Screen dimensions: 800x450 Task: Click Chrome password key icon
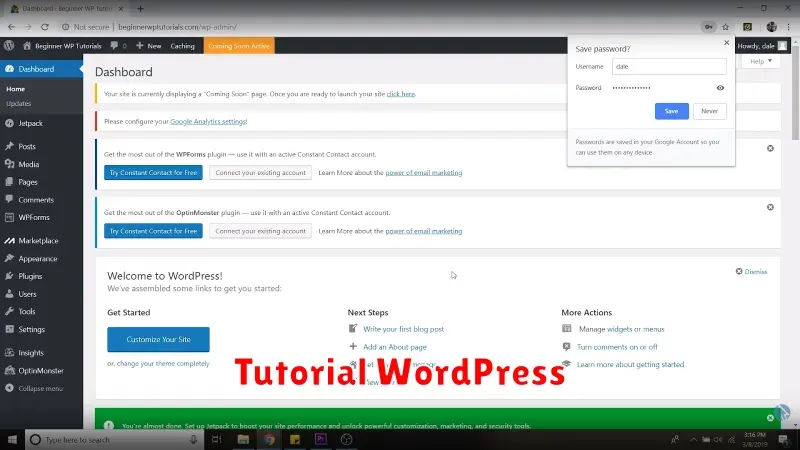[709, 27]
